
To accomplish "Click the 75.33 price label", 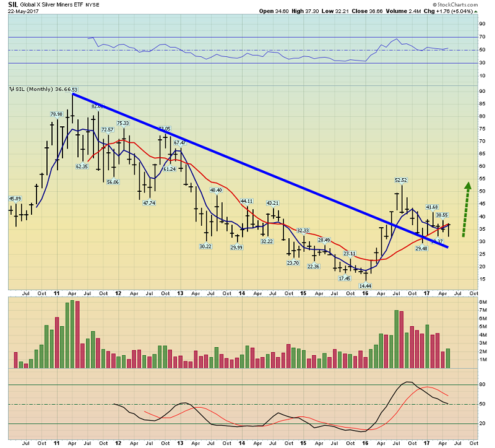I will click(x=123, y=123).
